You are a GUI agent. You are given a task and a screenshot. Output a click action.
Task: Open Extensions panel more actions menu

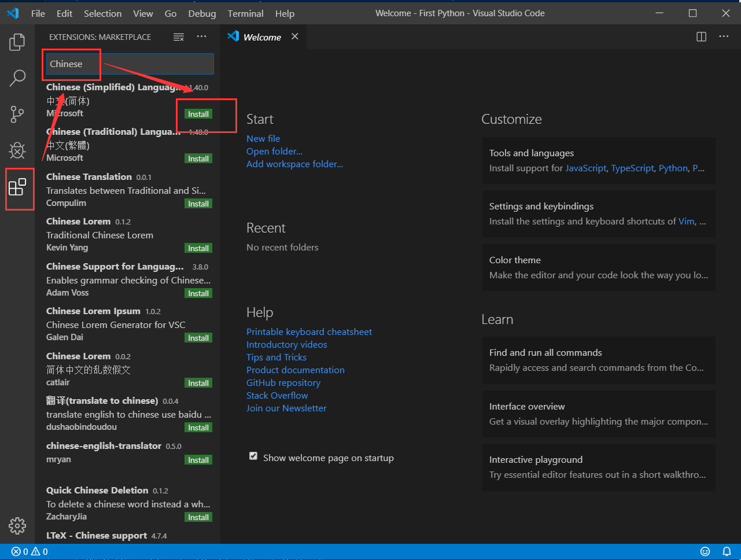tap(201, 36)
